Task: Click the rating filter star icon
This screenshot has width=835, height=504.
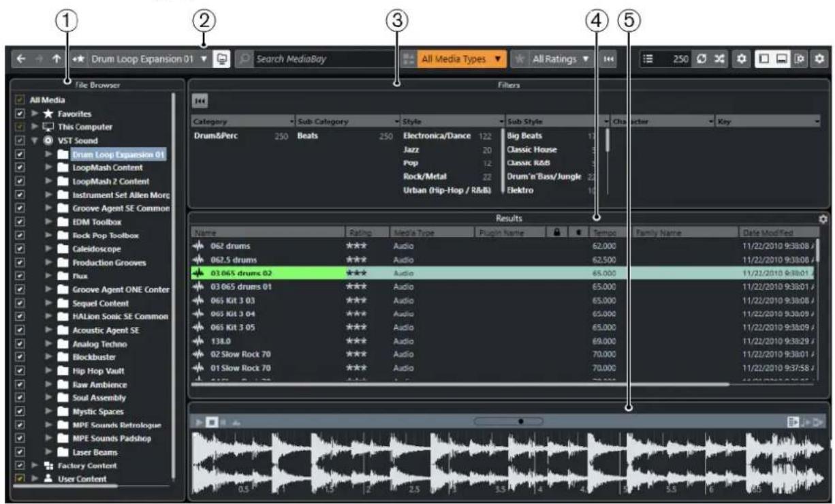Action: (x=520, y=59)
